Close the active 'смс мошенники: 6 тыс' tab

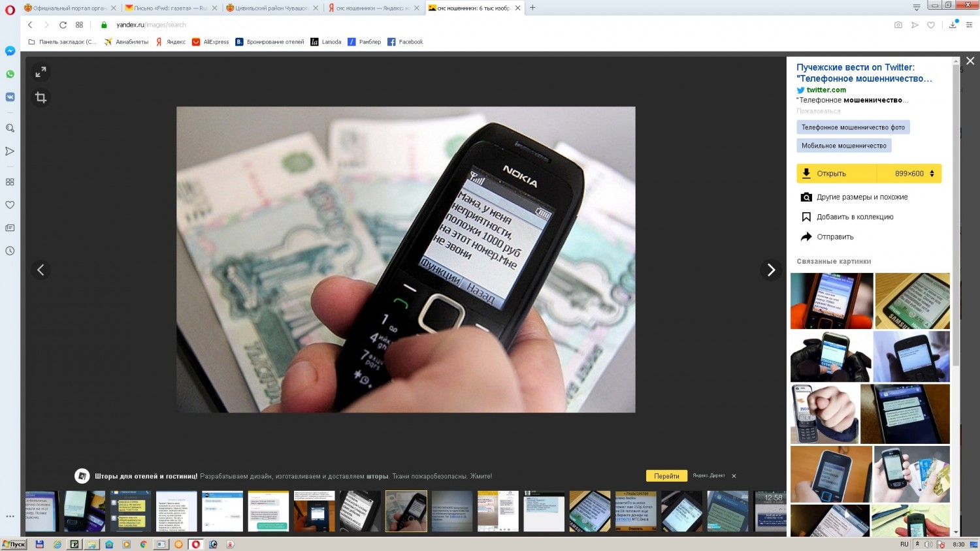coord(517,8)
